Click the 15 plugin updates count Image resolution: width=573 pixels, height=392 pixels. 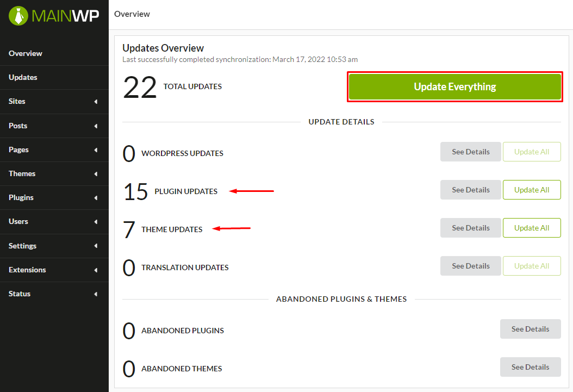click(x=135, y=191)
